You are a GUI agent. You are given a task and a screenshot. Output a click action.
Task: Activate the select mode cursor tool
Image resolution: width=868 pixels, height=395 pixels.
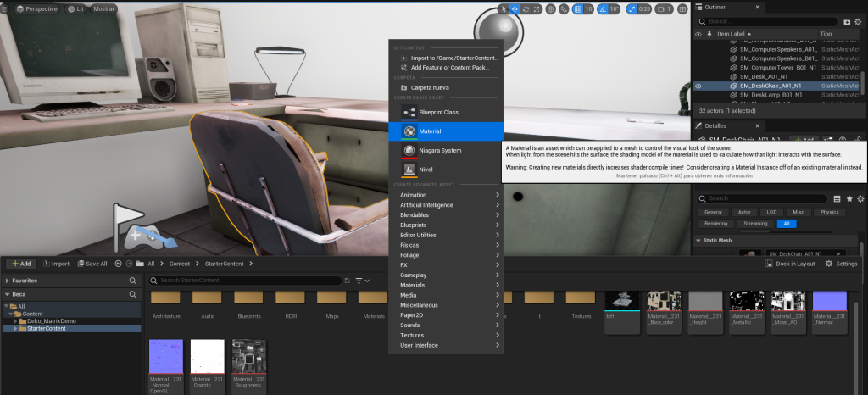click(504, 8)
